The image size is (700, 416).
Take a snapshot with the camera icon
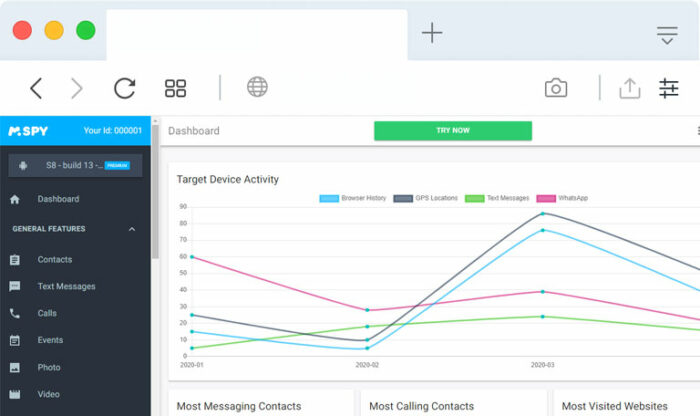556,88
